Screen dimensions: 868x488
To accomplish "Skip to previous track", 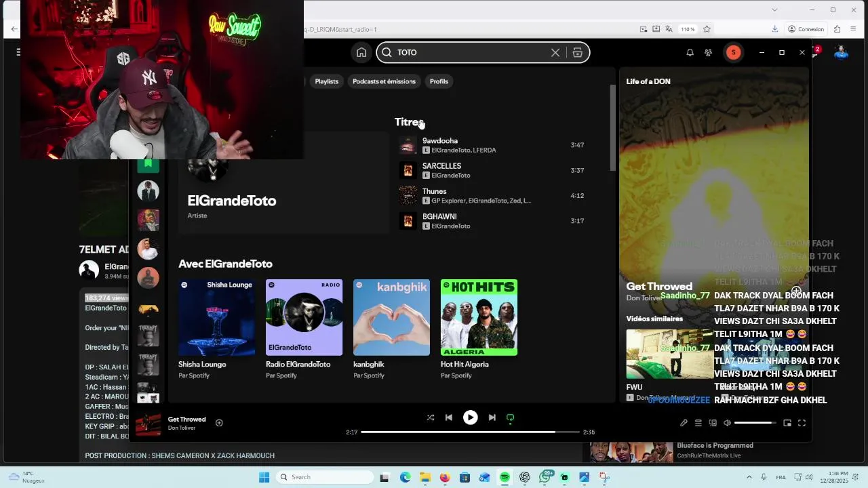I will click(449, 418).
